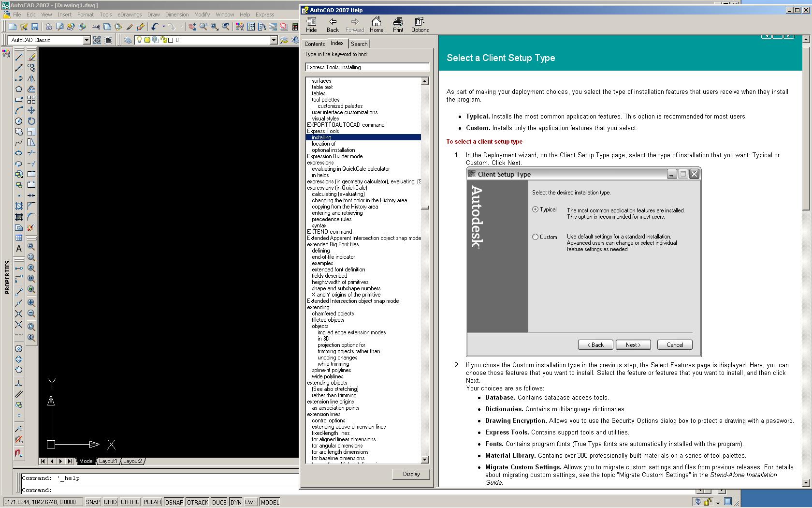This screenshot has height=508, width=812.
Task: Select 'EXTEND command' index entry
Action: point(330,232)
